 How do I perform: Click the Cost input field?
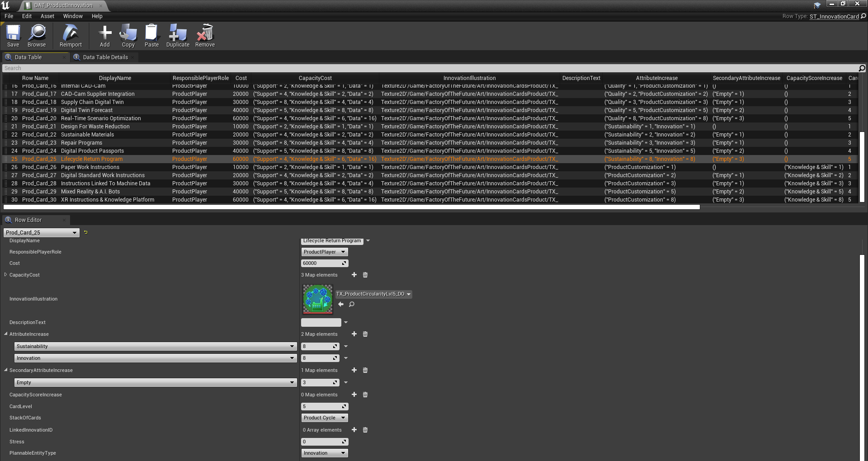(321, 263)
